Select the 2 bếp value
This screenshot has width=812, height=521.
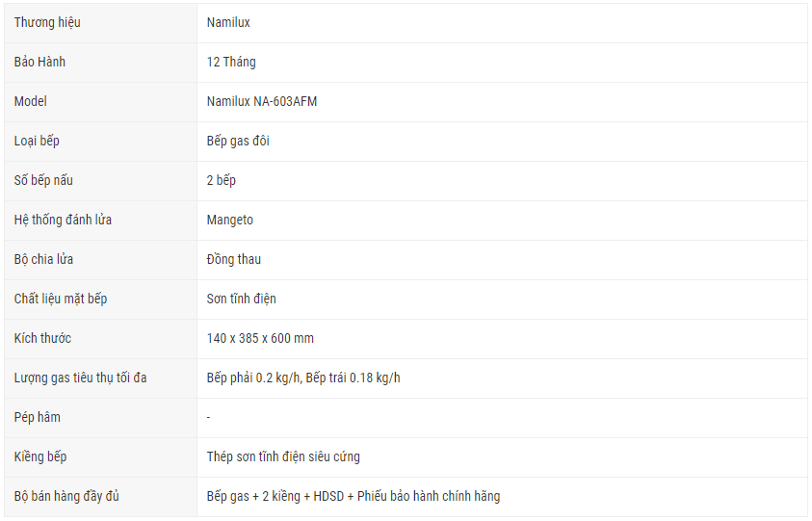[222, 181]
